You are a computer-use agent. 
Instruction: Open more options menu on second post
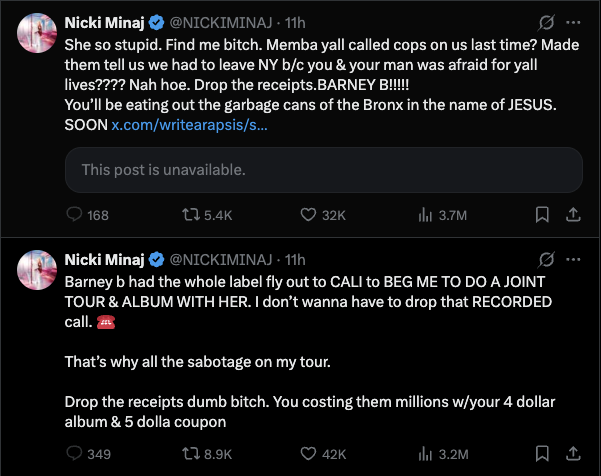click(x=573, y=260)
